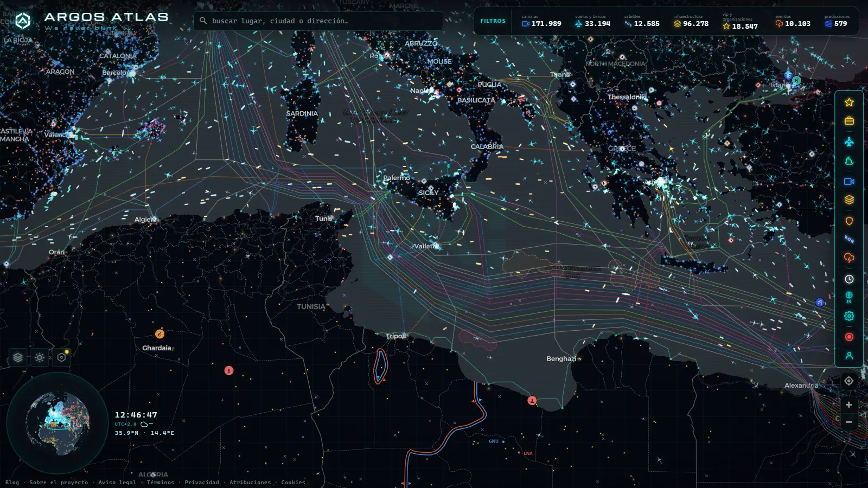868x488 pixels.
Task: Focus the buscar lugar search field
Action: [318, 21]
